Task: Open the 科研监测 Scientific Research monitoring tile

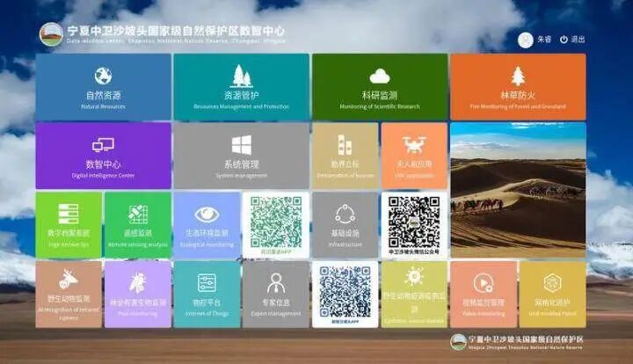Action: pos(380,87)
